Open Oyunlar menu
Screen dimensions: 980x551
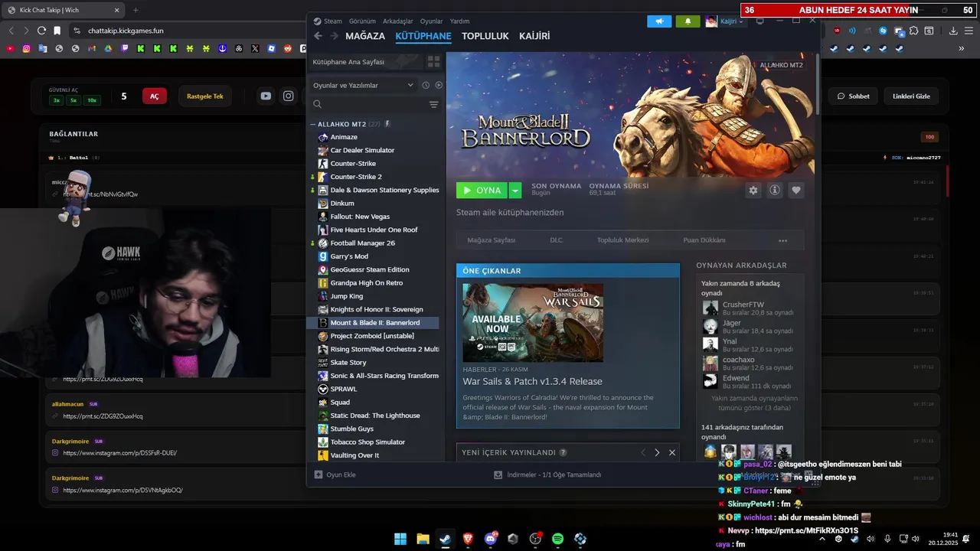[x=432, y=21]
